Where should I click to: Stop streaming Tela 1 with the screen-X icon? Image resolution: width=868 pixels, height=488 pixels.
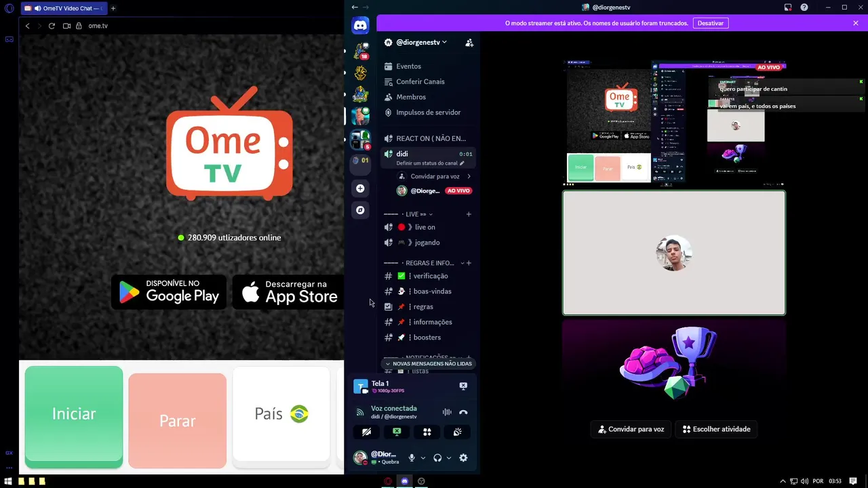463,386
